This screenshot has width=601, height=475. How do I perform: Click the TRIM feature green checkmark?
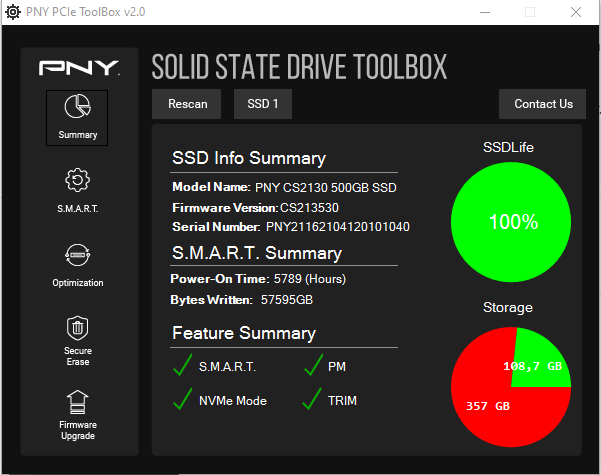point(312,399)
